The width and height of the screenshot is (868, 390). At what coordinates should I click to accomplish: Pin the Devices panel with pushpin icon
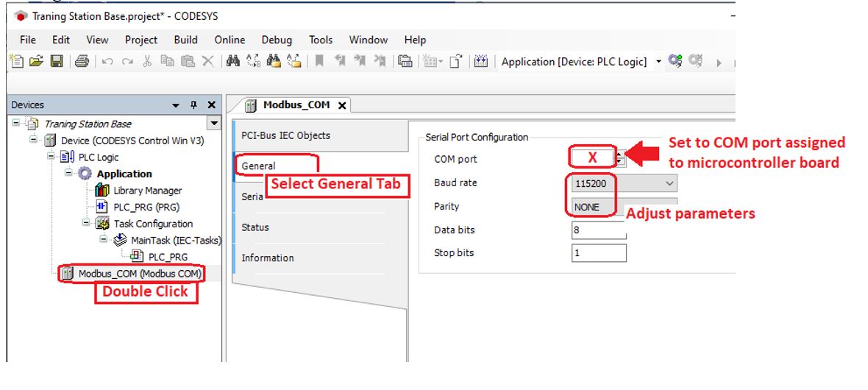point(194,105)
